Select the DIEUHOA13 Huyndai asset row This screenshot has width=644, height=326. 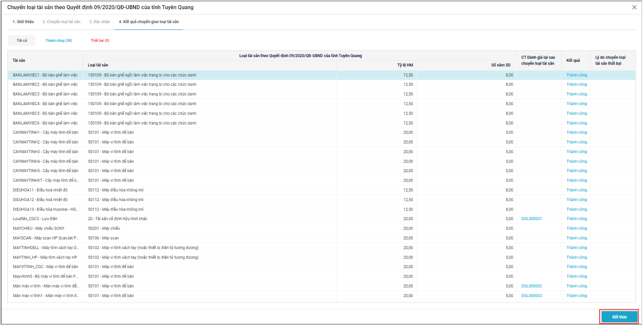(x=322, y=209)
